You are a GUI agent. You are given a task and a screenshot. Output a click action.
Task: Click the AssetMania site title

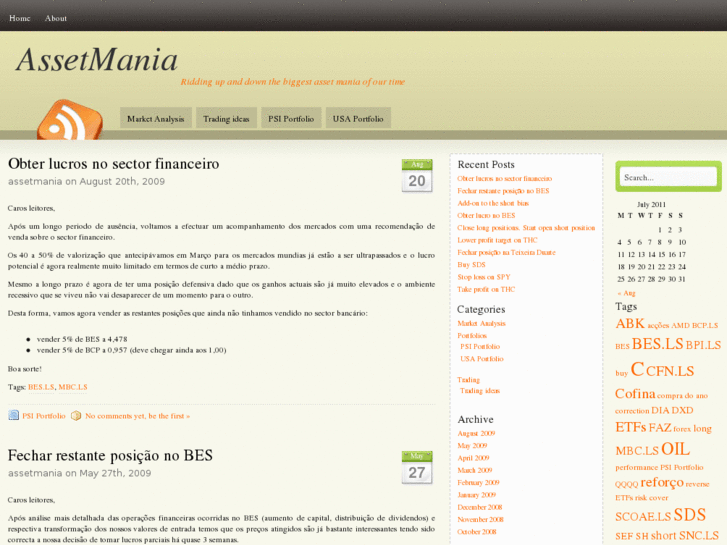97,60
